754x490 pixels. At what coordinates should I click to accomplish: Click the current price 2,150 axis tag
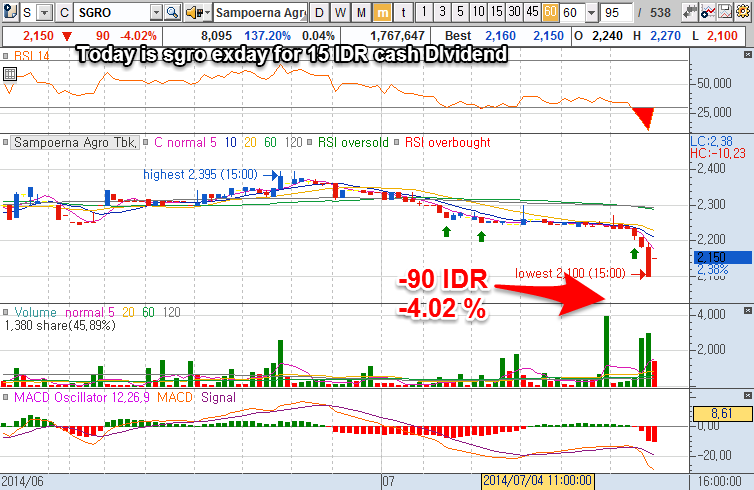tap(723, 257)
